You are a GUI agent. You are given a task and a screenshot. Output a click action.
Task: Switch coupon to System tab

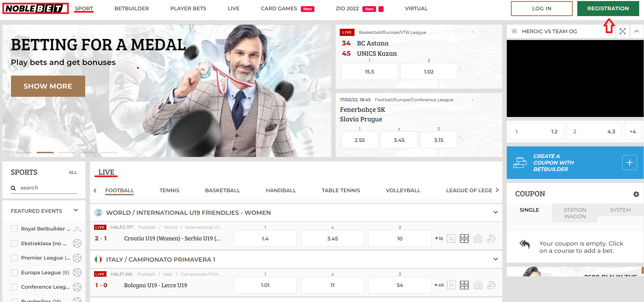620,210
